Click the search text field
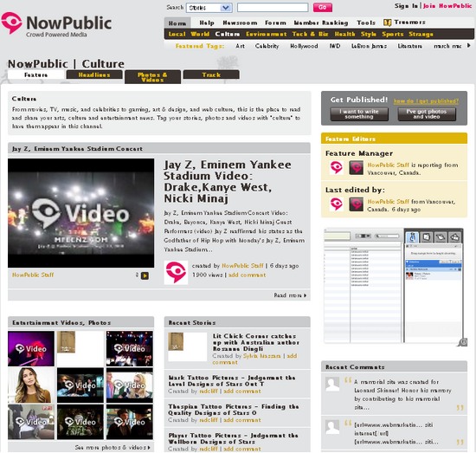 (x=273, y=7)
